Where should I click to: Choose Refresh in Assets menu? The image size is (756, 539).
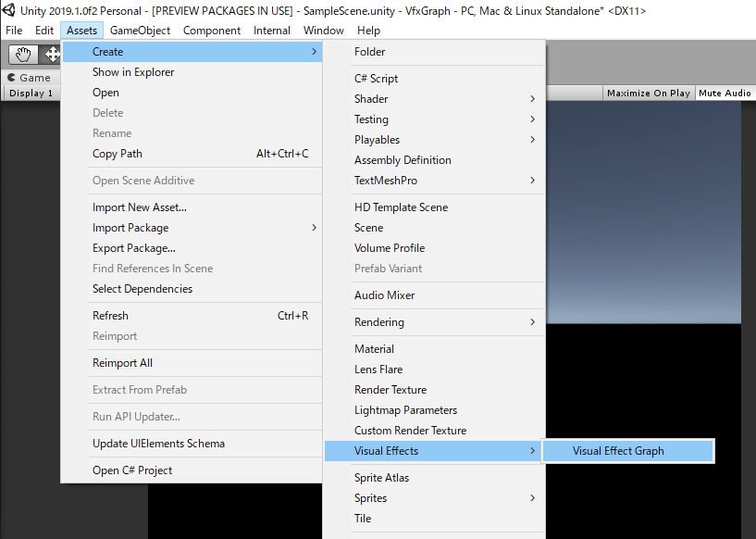pos(192,316)
